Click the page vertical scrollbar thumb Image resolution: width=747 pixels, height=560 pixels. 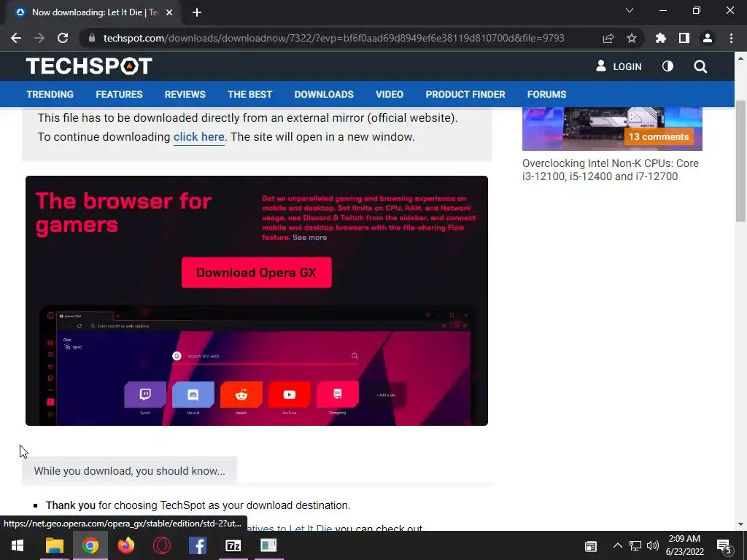pyautogui.click(x=740, y=160)
